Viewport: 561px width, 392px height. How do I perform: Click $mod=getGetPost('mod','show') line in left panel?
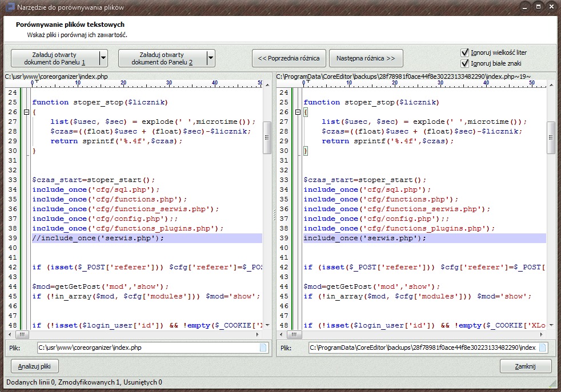pyautogui.click(x=100, y=286)
